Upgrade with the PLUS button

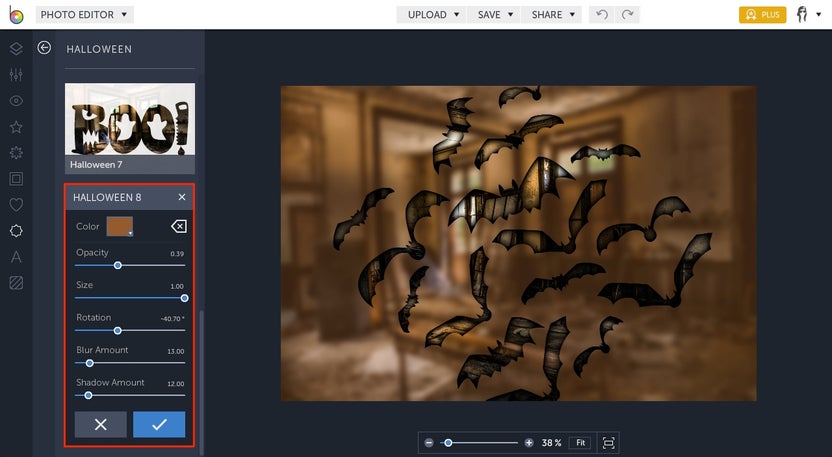(x=762, y=14)
